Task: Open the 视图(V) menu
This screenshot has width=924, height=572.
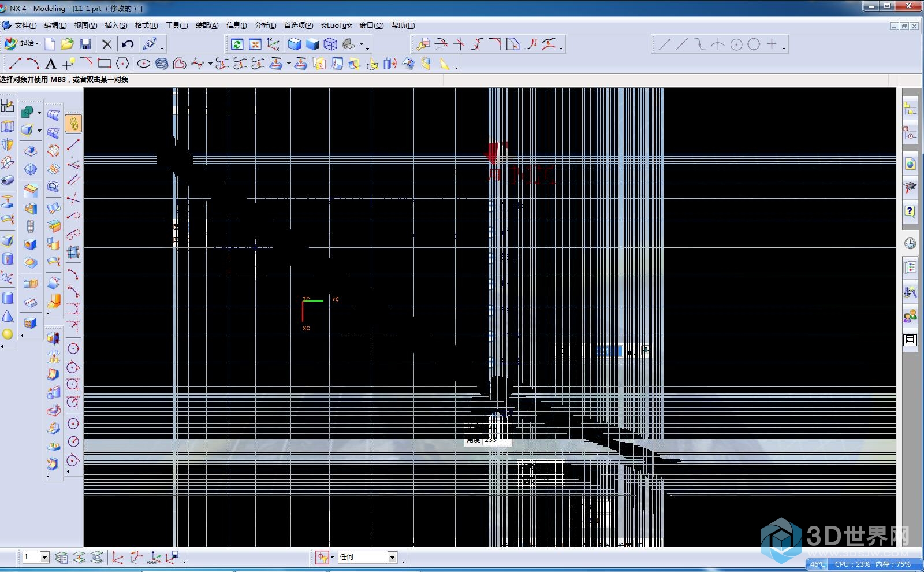Action: tap(85, 25)
